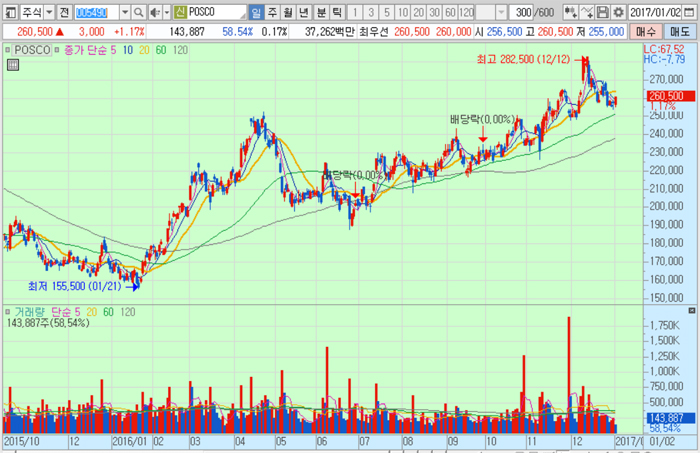Image resolution: width=700 pixels, height=453 pixels.
Task: Expand the 주식 market type dropdown arrow
Action: [49, 12]
